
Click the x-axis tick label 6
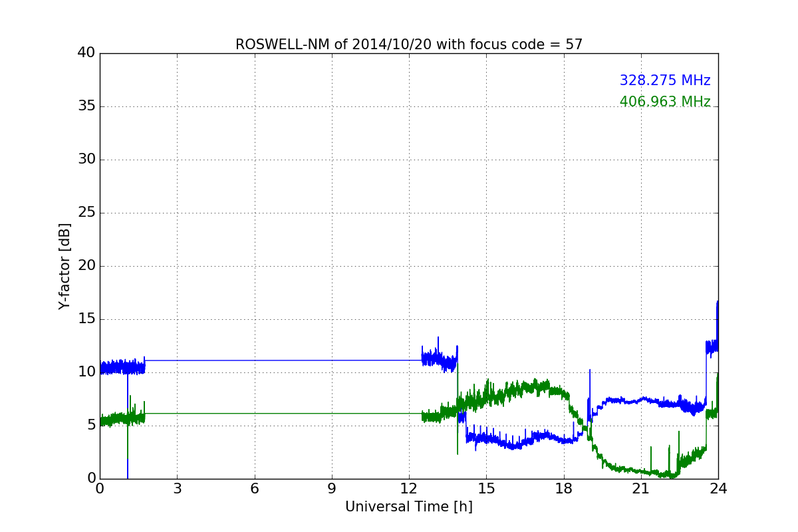254,489
